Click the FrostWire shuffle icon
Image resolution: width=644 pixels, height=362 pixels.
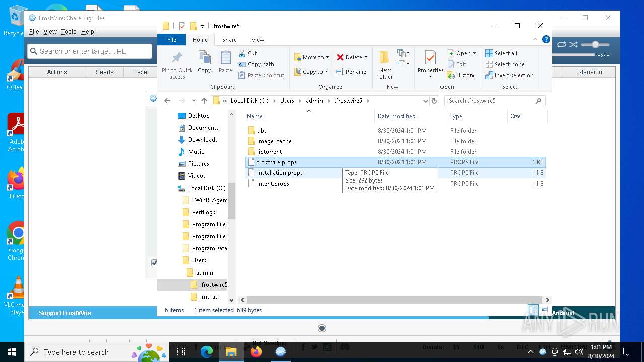573,45
